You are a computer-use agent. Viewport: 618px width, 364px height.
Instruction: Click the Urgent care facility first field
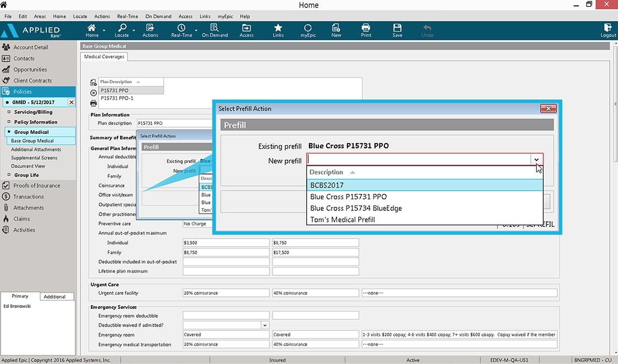[226, 293]
